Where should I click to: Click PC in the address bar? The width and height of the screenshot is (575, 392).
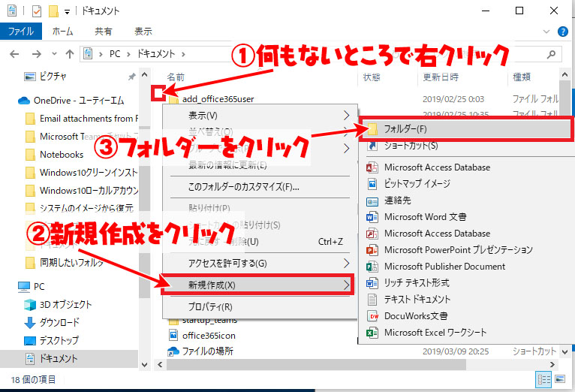[x=115, y=54]
